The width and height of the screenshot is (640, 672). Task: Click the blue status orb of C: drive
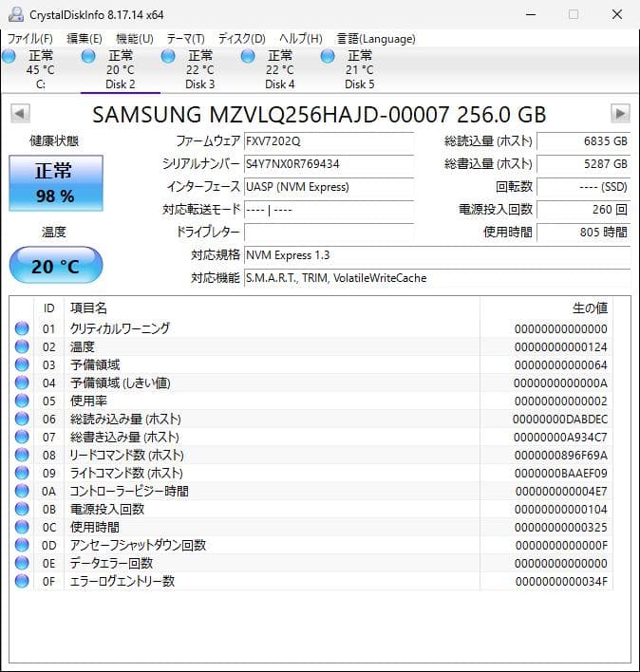[9, 56]
